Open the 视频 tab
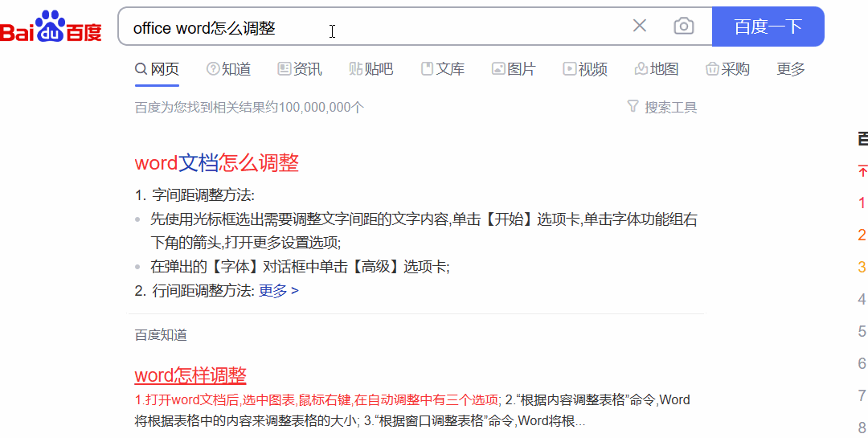The height and width of the screenshot is (438, 868). (x=585, y=69)
